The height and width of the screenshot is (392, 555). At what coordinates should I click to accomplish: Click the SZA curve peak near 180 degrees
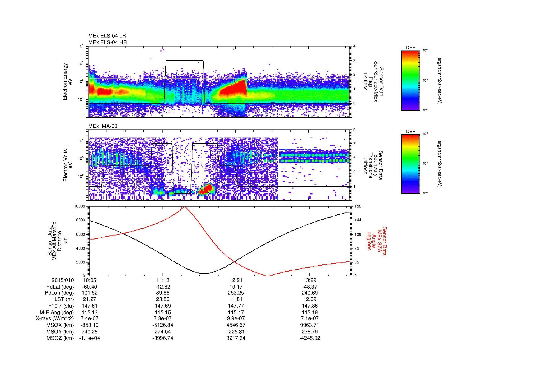click(184, 207)
